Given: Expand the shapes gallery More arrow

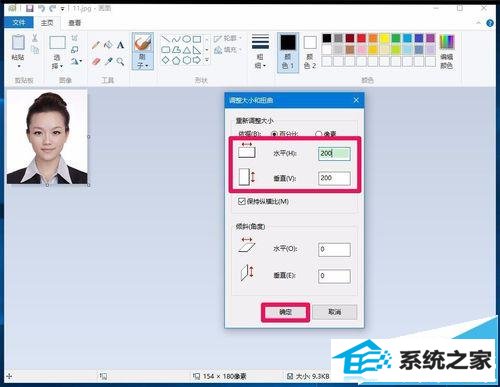Looking at the screenshot, I should click(x=207, y=60).
